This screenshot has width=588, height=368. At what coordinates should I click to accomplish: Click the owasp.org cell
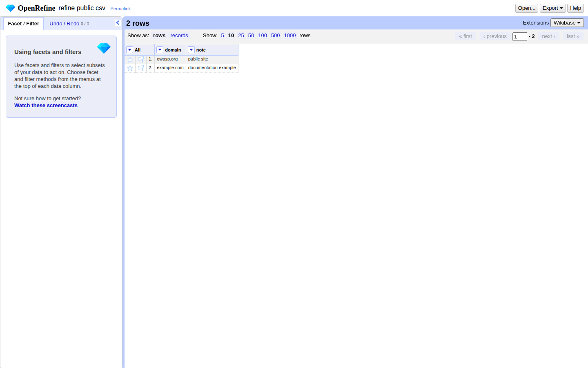point(170,59)
